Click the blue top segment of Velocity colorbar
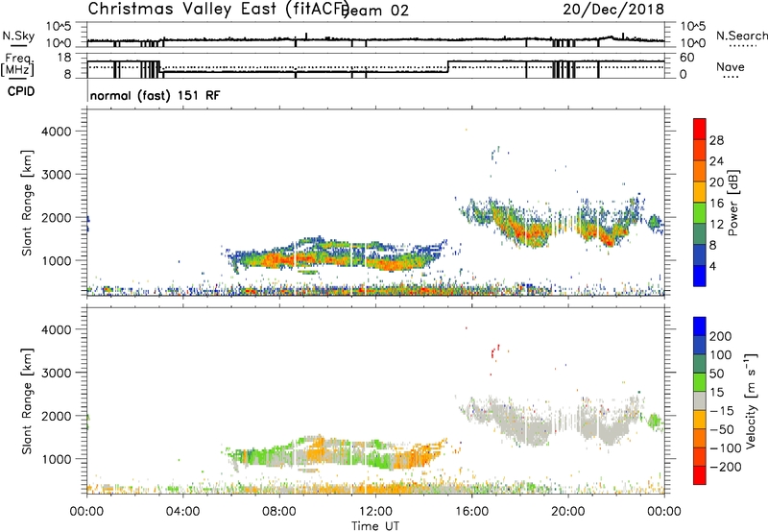The width and height of the screenshot is (768, 532). (x=700, y=326)
